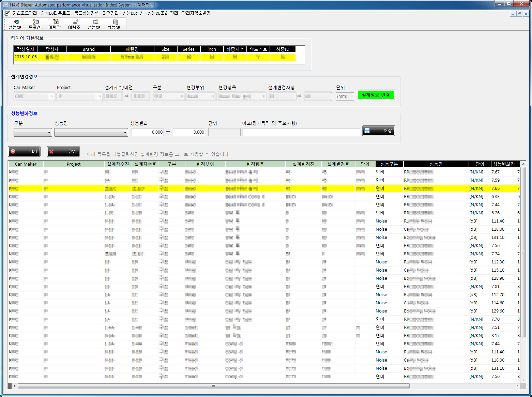Select the row with value 6.26

click(x=264, y=213)
